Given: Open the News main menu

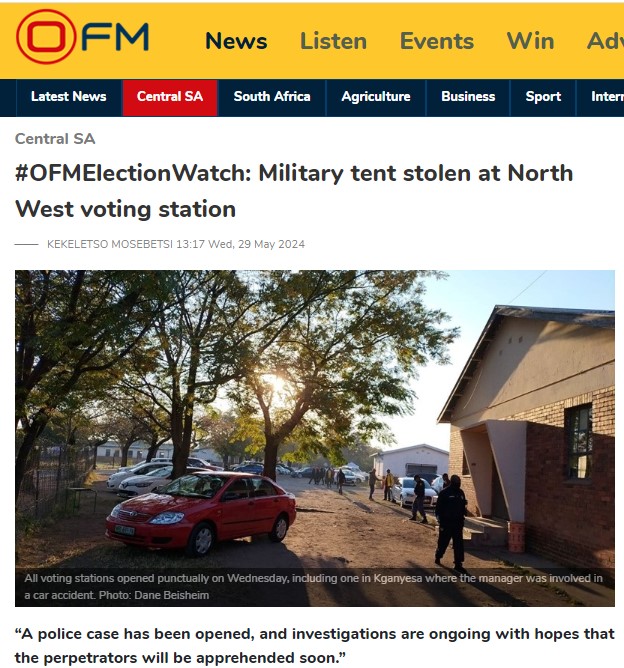Looking at the screenshot, I should click(x=236, y=41).
